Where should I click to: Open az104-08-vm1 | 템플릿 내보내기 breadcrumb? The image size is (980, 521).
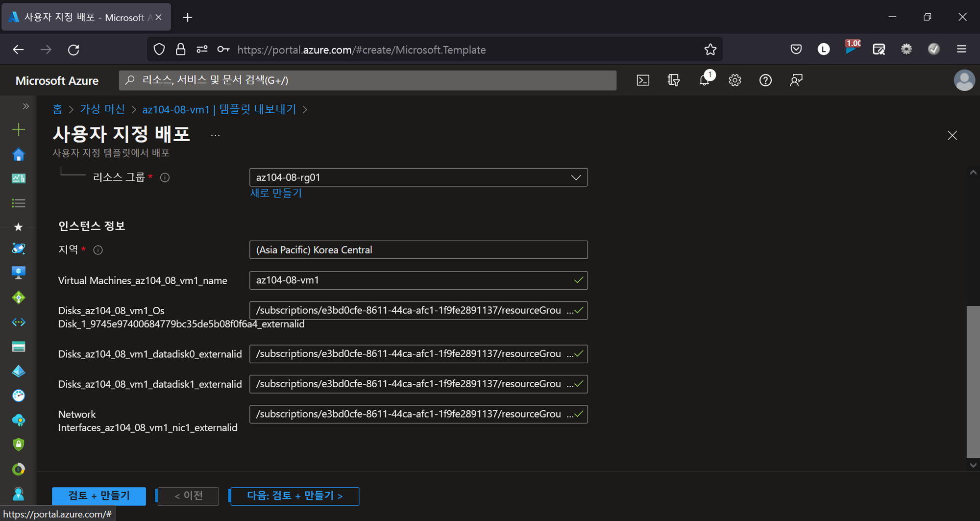[x=219, y=109]
